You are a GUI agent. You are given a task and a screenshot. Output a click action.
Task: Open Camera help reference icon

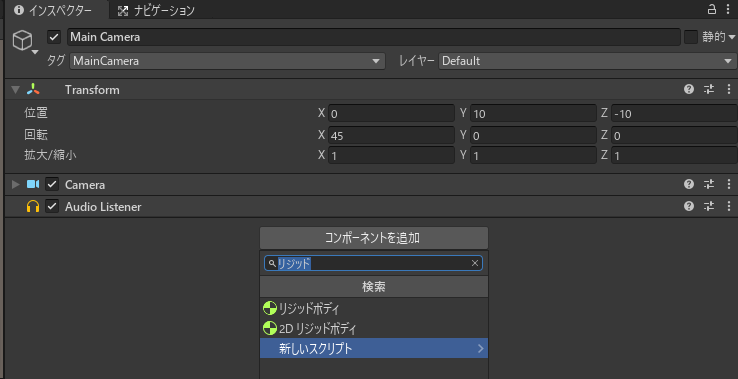tap(689, 184)
